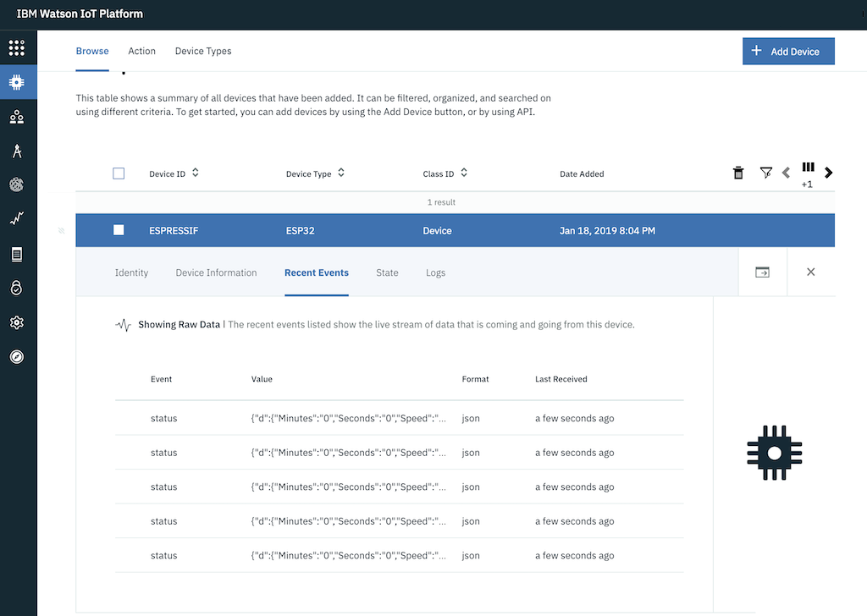Click the expand-to-full-view panel icon
Image resolution: width=867 pixels, height=616 pixels.
click(763, 272)
